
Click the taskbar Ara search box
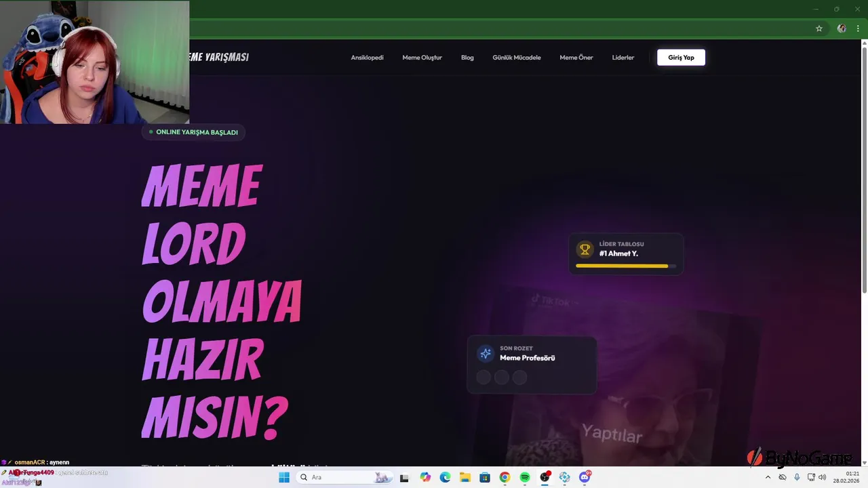[344, 477]
